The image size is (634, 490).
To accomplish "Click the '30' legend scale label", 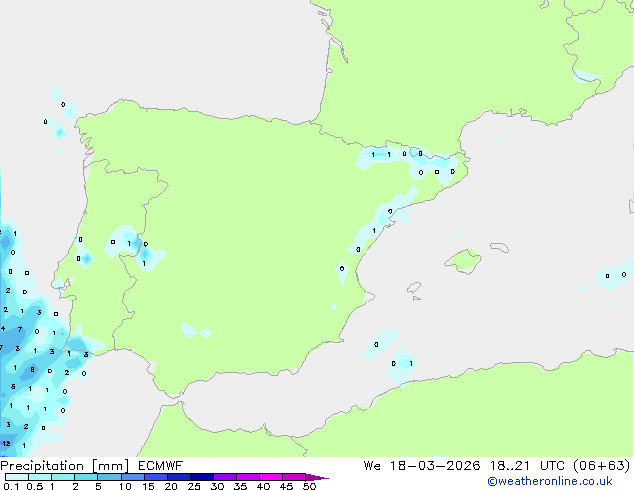I will [217, 486].
